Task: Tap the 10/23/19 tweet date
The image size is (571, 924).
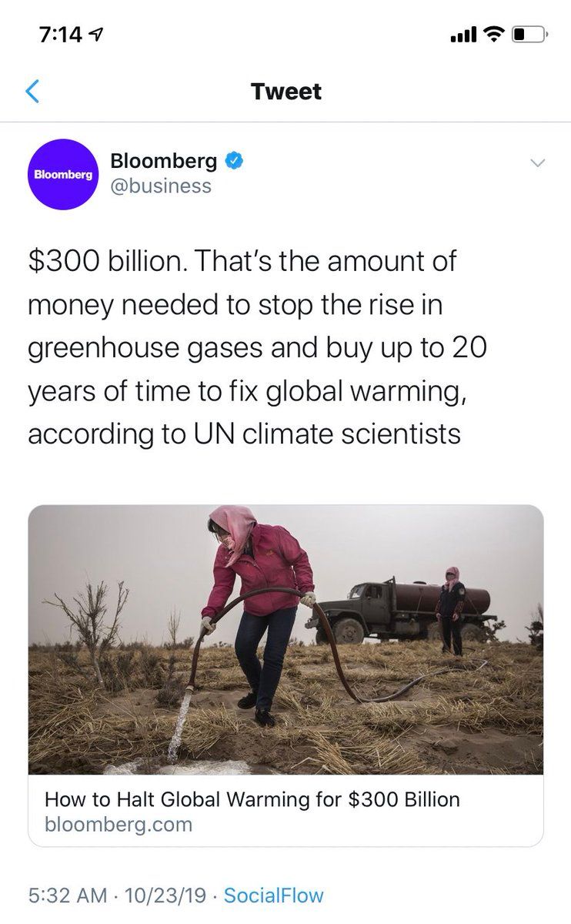Action: pyautogui.click(x=164, y=896)
